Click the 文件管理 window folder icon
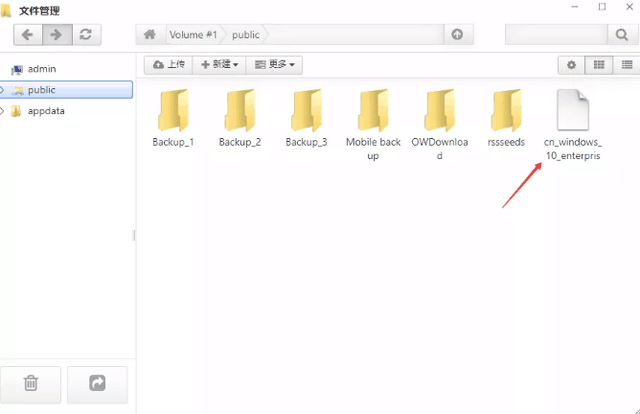This screenshot has height=414, width=640. 6,11
